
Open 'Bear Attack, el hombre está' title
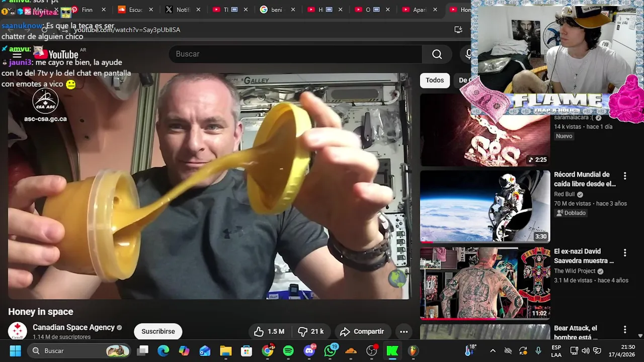tap(576, 333)
